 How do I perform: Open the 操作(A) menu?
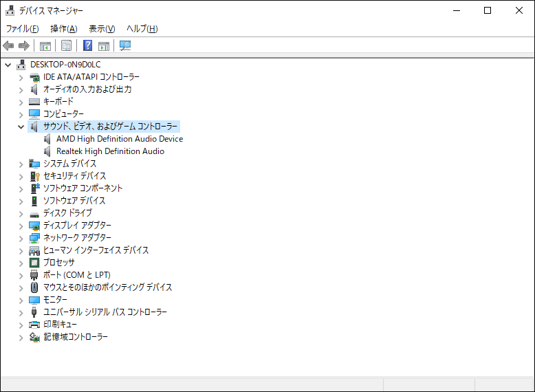[64, 29]
